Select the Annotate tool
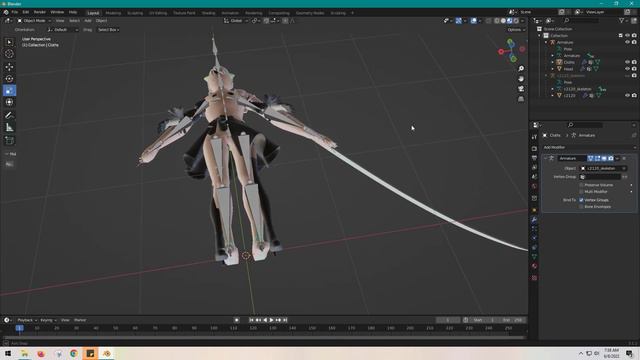 pyautogui.click(x=9, y=116)
